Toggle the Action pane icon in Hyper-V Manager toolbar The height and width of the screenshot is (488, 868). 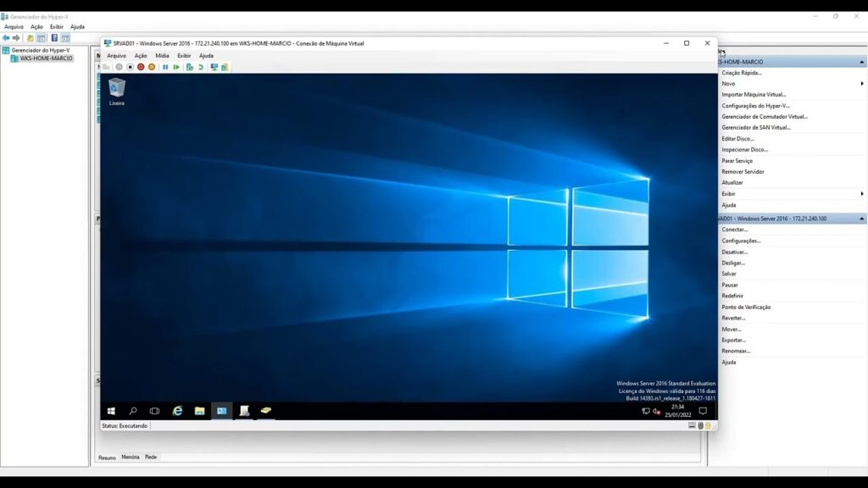65,37
